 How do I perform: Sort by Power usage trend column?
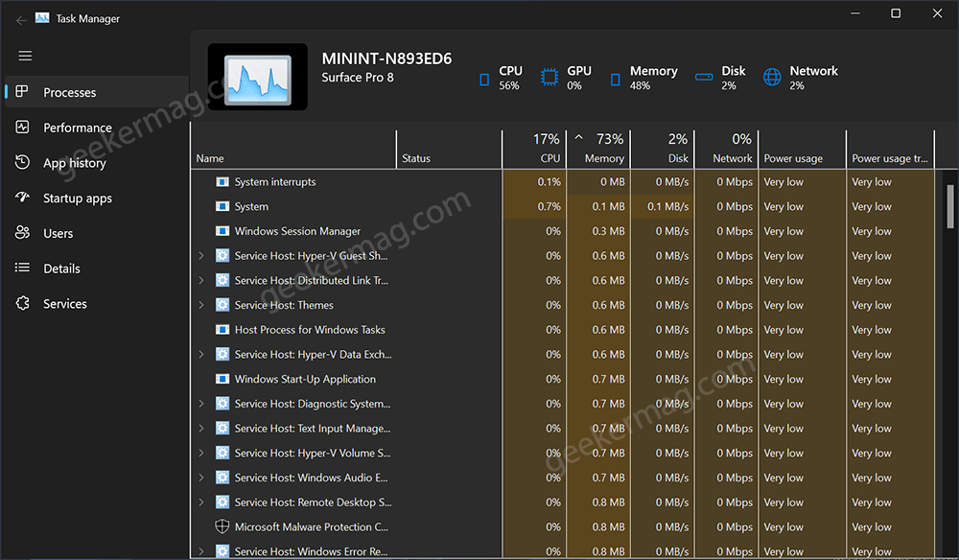(x=890, y=150)
